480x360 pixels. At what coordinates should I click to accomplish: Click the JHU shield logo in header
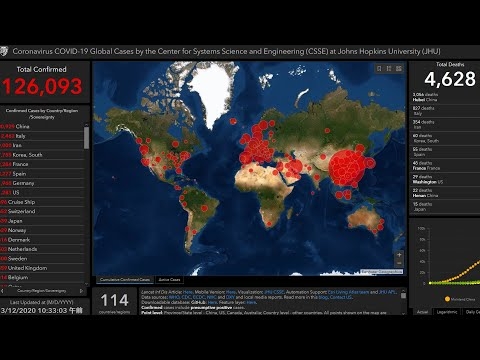tap(3, 51)
